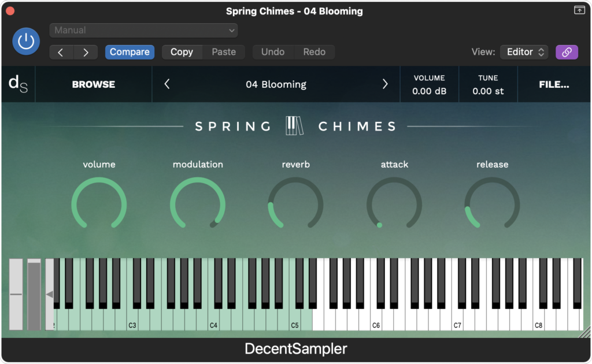This screenshot has height=364, width=592.
Task: Click the expand window icon in title bar
Action: pyautogui.click(x=579, y=10)
